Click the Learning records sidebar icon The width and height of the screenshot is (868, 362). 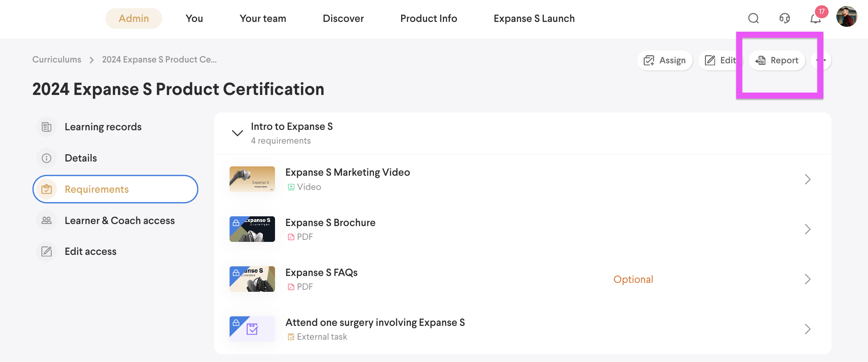[47, 127]
